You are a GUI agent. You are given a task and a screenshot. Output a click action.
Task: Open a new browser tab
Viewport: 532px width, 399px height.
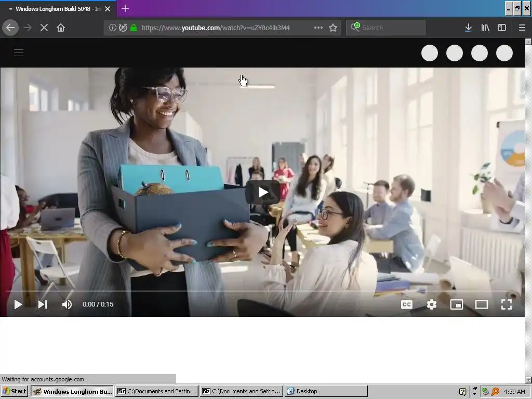pyautogui.click(x=125, y=8)
